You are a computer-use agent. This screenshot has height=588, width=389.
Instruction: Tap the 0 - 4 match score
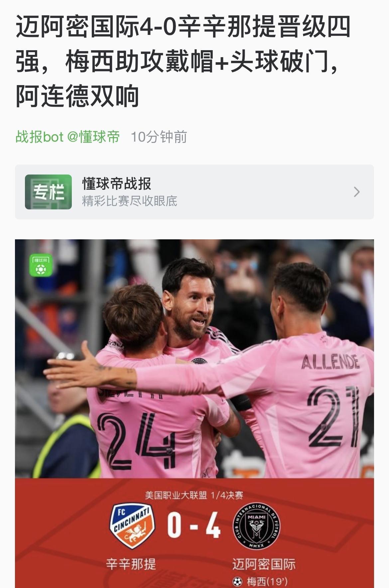pos(194,525)
